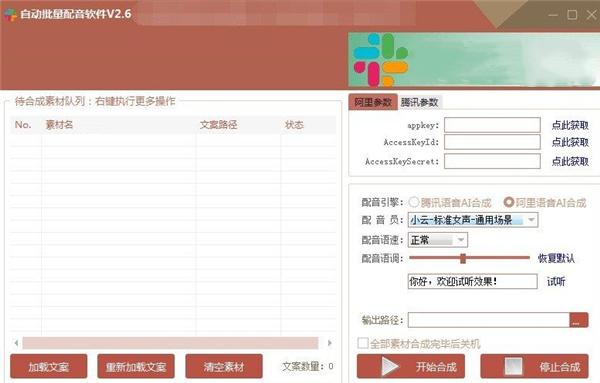The image size is (600, 383).
Task: Click the 开始合成 start button
Action: coord(411,367)
